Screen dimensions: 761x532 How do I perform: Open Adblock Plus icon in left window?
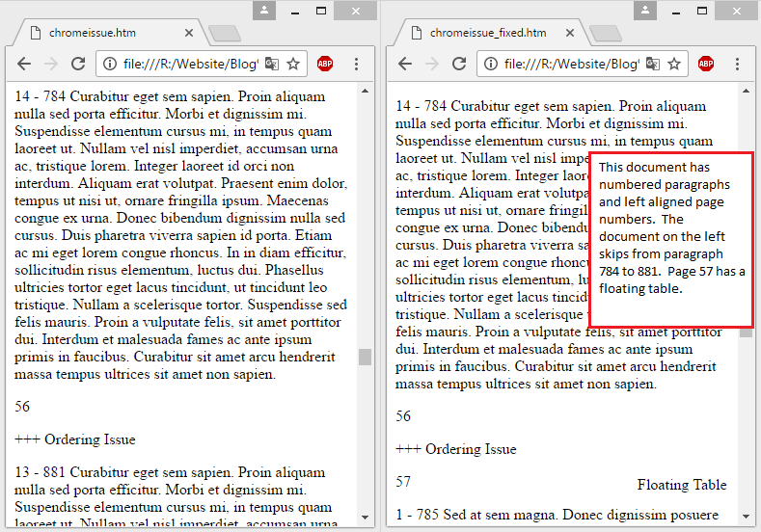(325, 64)
